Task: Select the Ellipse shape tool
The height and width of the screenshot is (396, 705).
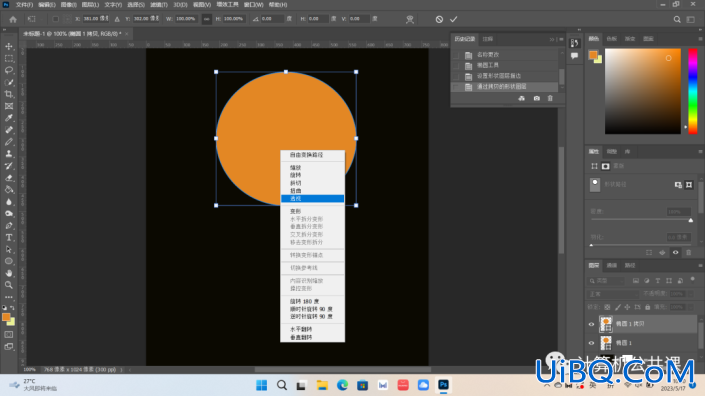Action: pyautogui.click(x=9, y=261)
